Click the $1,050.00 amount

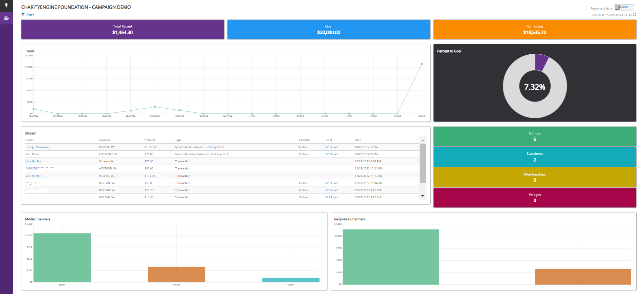(151, 147)
